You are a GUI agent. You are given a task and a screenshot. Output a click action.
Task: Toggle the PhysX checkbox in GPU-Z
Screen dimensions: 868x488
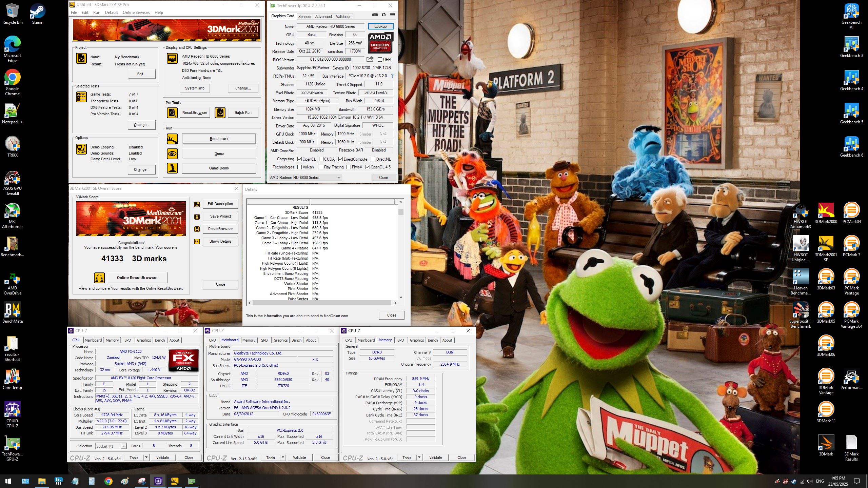(349, 167)
